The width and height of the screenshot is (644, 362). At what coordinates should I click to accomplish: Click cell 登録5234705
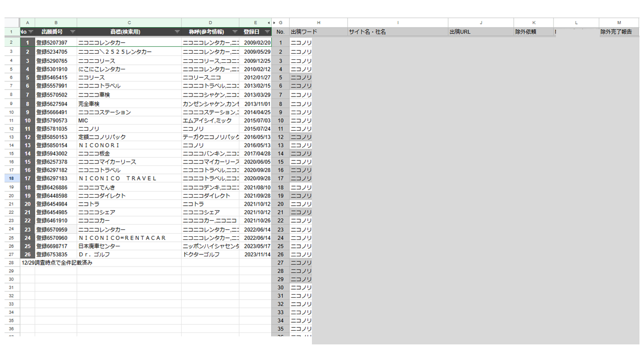coord(56,52)
